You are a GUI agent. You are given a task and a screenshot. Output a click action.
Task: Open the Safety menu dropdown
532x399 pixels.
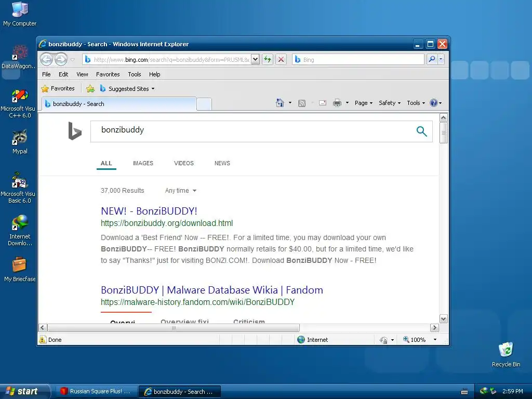click(390, 103)
